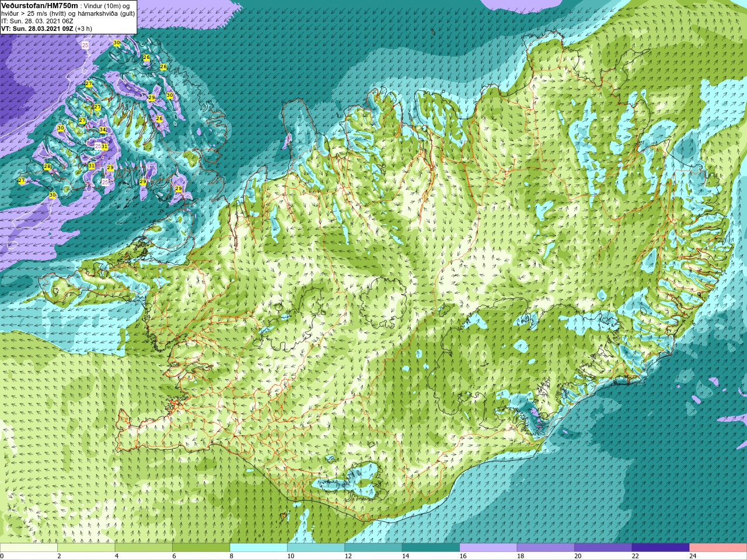Pick the medium green 4–6 legend swatch

pos(144,548)
